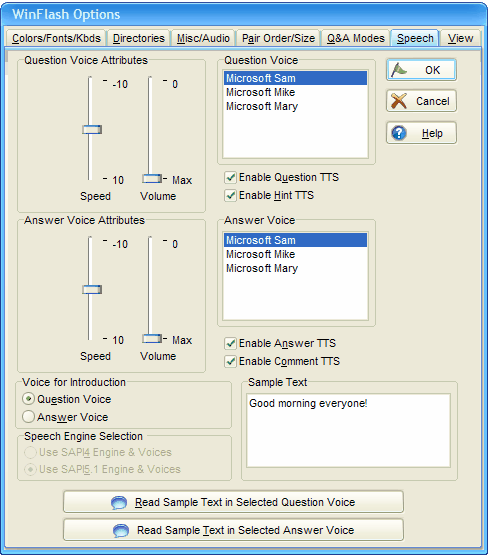Select Use SAPI5.1 Engine & Voices radio
Image resolution: width=488 pixels, height=555 pixels.
(x=30, y=469)
